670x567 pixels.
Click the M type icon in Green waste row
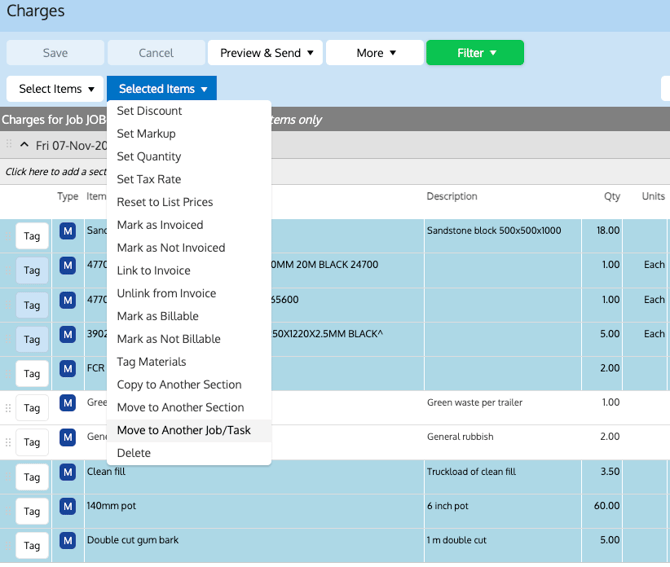point(67,403)
